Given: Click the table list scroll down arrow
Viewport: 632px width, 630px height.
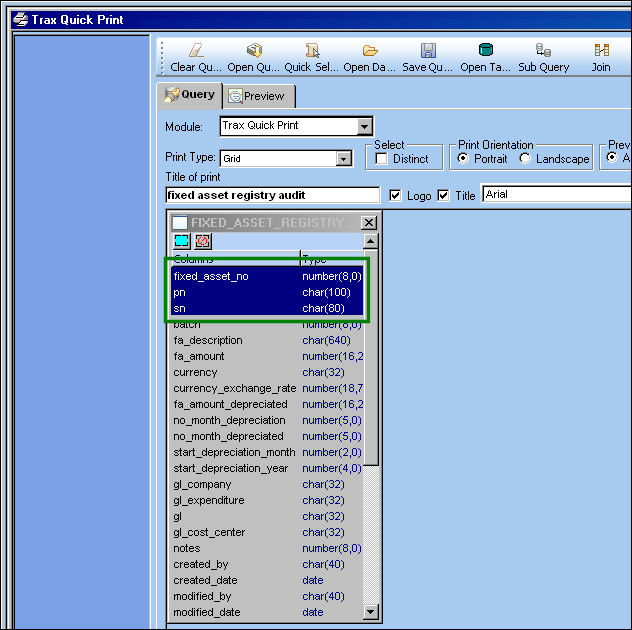Looking at the screenshot, I should [370, 612].
